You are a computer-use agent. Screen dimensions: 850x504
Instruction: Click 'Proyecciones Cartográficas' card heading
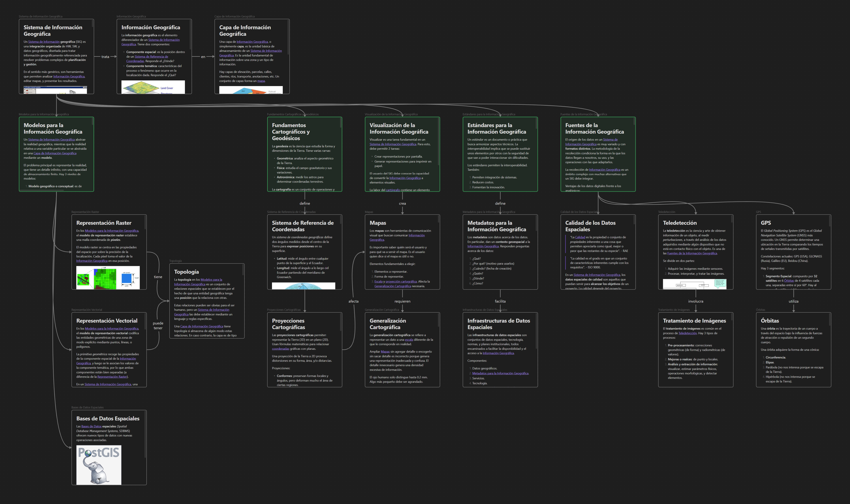[288, 324]
